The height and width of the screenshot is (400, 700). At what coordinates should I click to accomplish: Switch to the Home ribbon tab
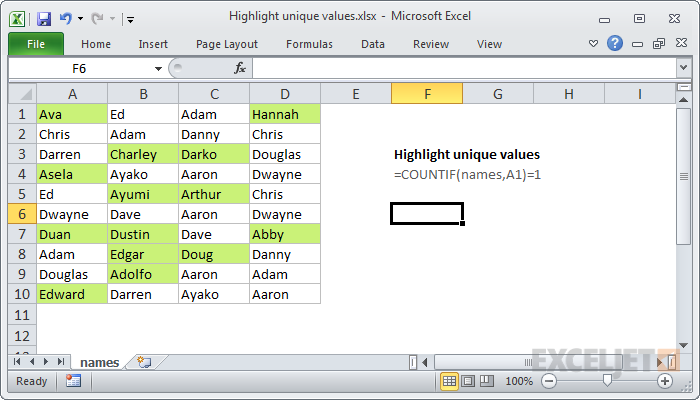(x=96, y=44)
